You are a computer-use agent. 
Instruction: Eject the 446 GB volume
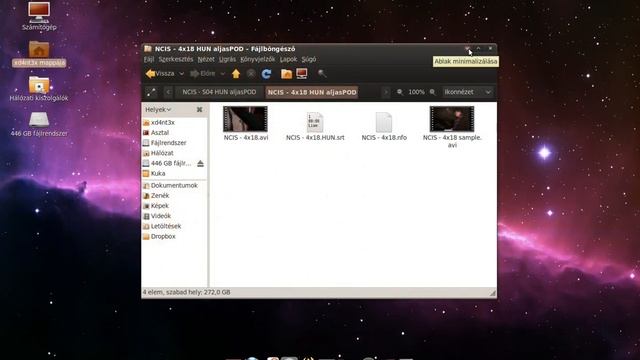[x=200, y=163]
